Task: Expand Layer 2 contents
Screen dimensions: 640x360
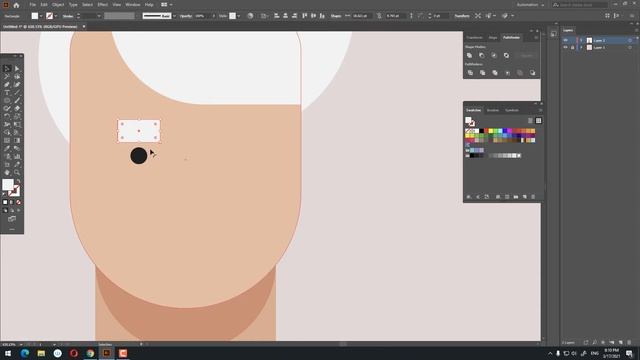Action: [581, 40]
